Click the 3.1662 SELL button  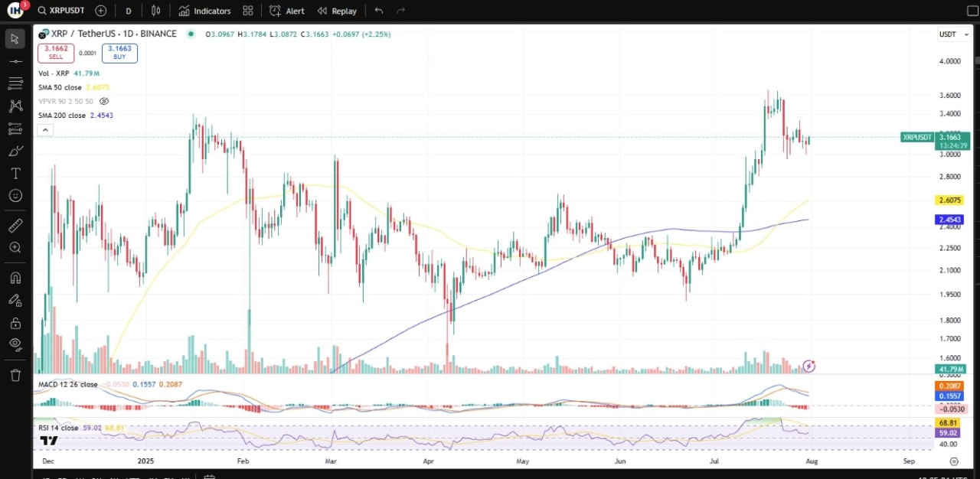pyautogui.click(x=56, y=53)
